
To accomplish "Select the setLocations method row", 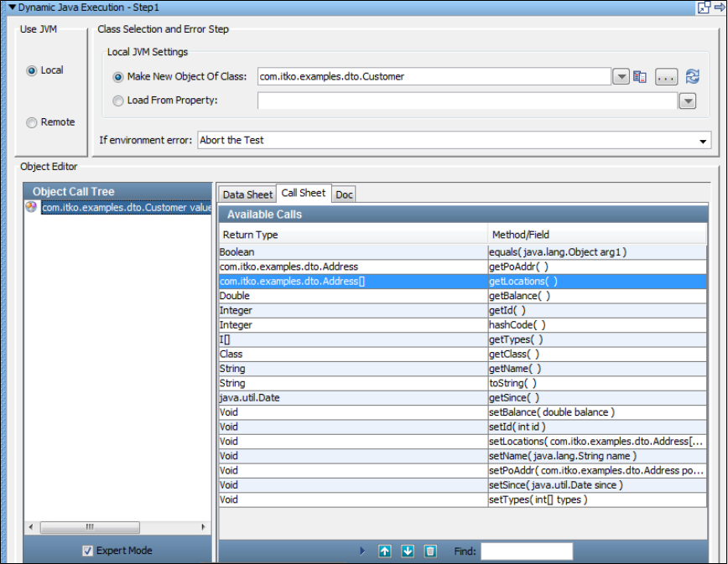I will 463,442.
